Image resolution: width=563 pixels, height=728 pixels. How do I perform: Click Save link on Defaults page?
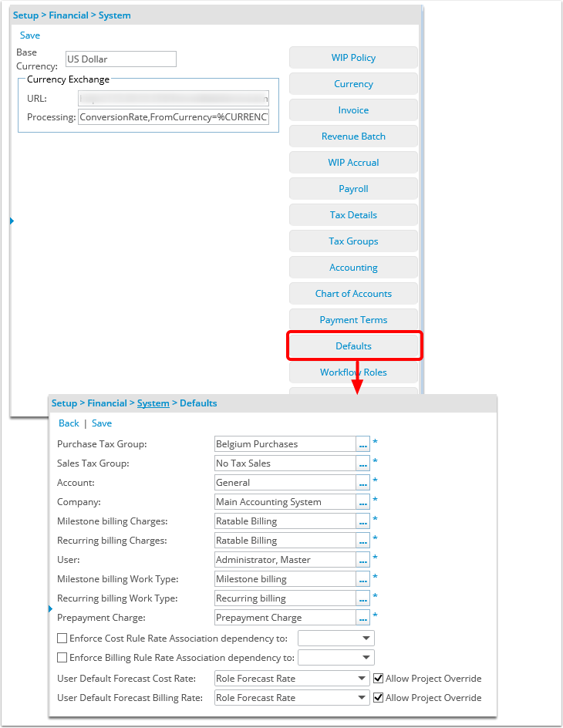coord(102,423)
